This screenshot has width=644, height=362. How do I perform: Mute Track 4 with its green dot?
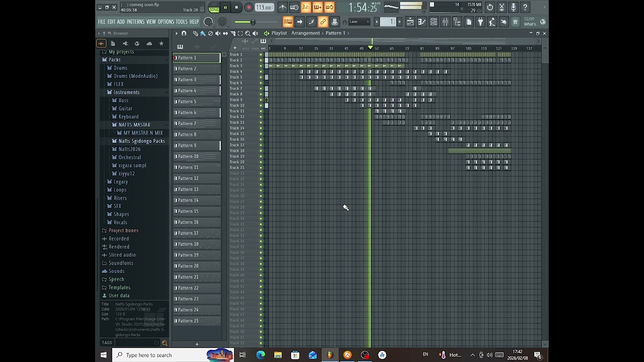coord(261,71)
